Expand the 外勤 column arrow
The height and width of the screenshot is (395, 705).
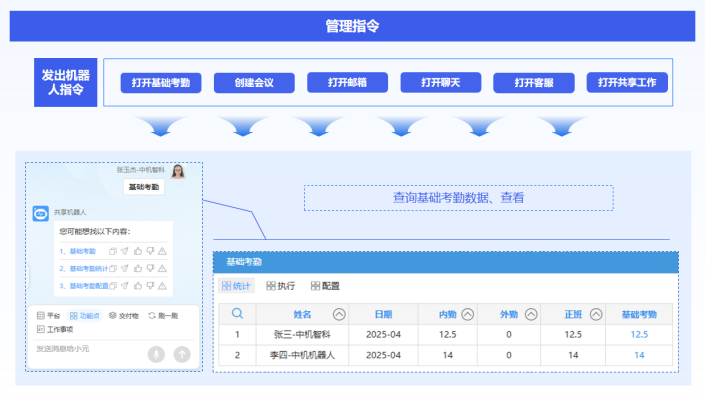click(531, 315)
